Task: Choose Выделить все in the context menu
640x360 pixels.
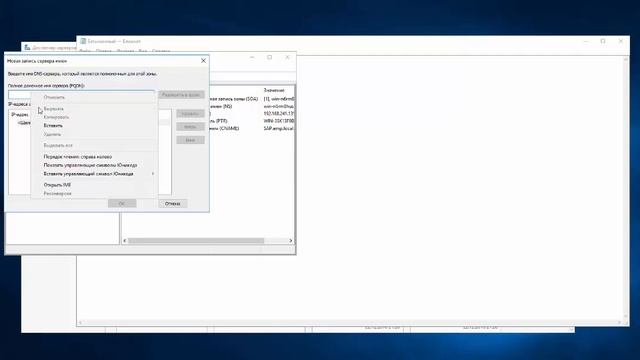Action: click(x=58, y=145)
